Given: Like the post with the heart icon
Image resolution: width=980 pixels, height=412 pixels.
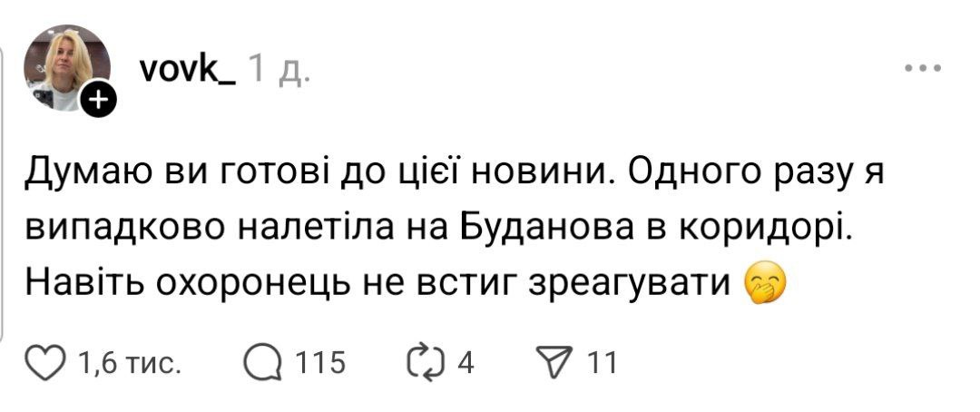Looking at the screenshot, I should [50, 363].
